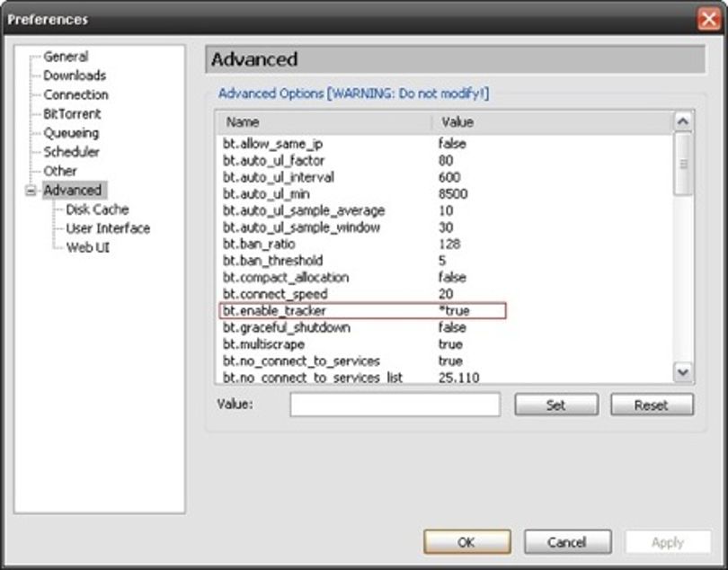Image resolution: width=728 pixels, height=570 pixels.
Task: Sort options by the Name column header
Action: pyautogui.click(x=324, y=122)
